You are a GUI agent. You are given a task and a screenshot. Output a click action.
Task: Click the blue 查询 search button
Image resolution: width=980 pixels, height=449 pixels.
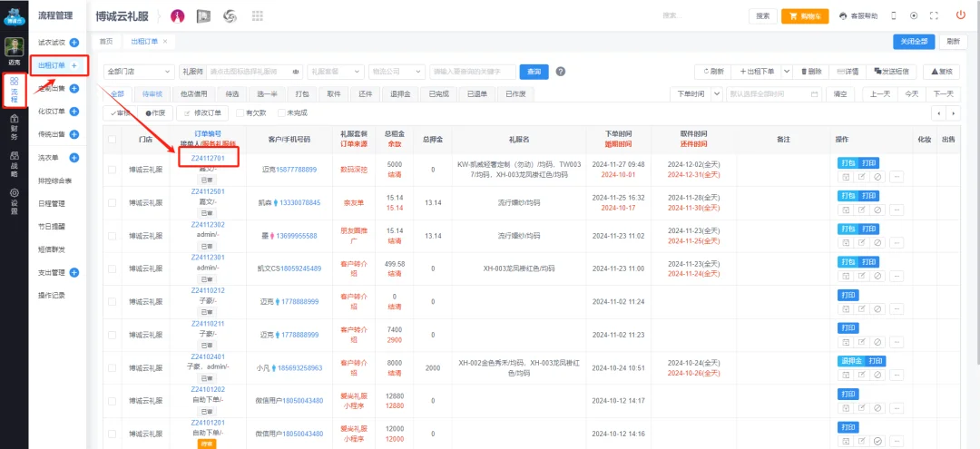pyautogui.click(x=534, y=72)
